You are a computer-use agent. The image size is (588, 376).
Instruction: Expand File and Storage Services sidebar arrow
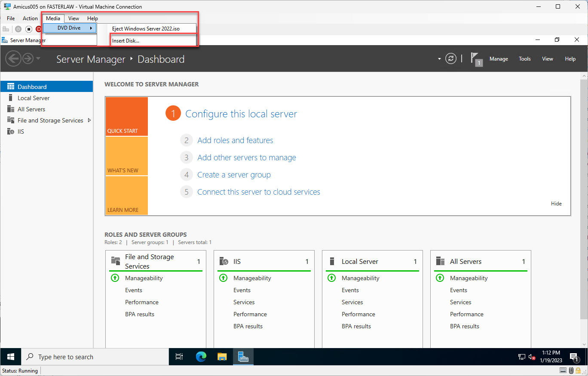tap(89, 120)
